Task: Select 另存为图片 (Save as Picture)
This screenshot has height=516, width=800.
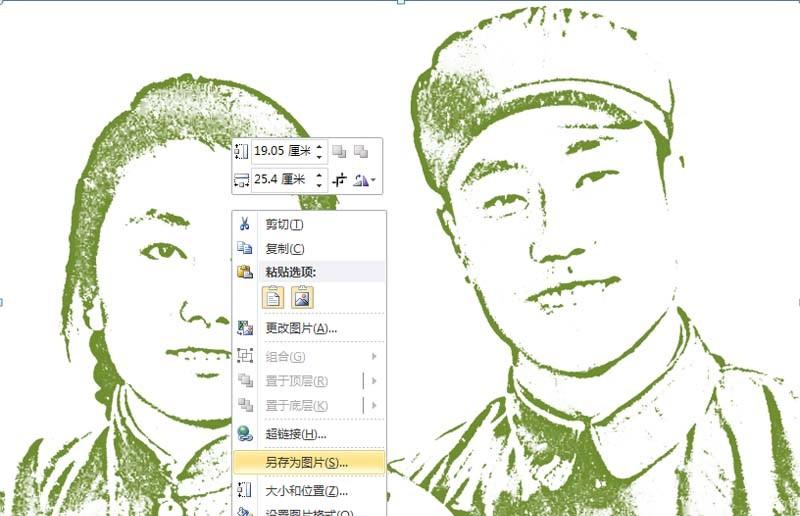Action: (309, 462)
